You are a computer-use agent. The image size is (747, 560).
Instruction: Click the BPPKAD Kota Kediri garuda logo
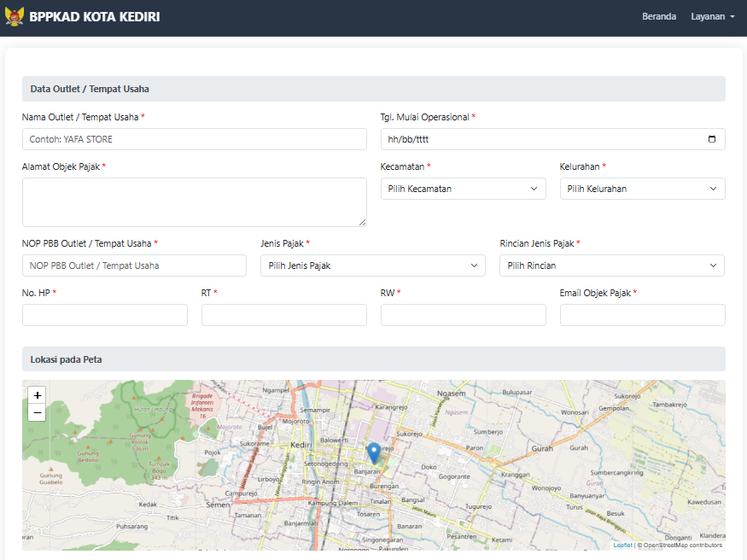(15, 17)
